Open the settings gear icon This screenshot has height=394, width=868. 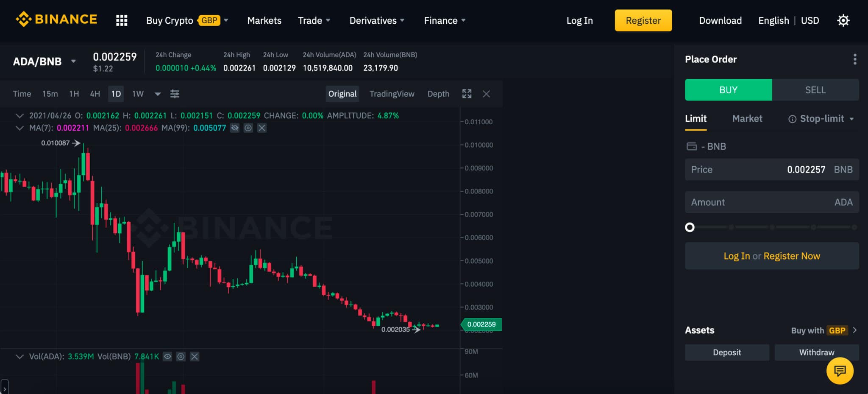coord(843,20)
